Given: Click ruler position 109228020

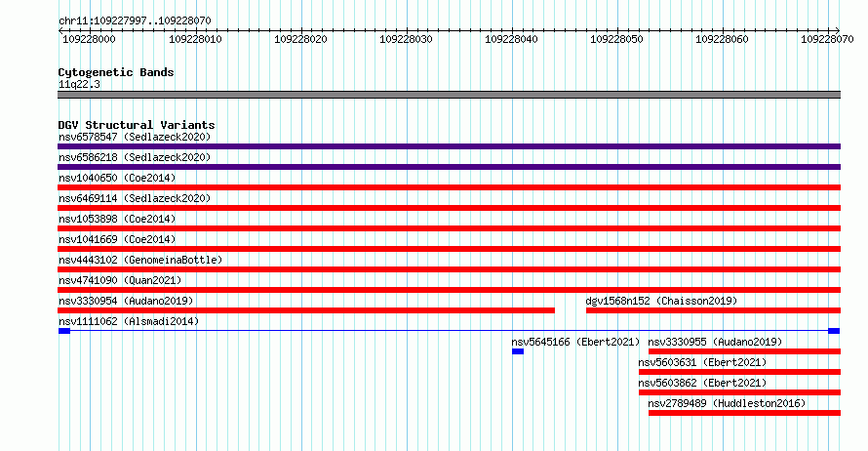Looking at the screenshot, I should (300, 39).
